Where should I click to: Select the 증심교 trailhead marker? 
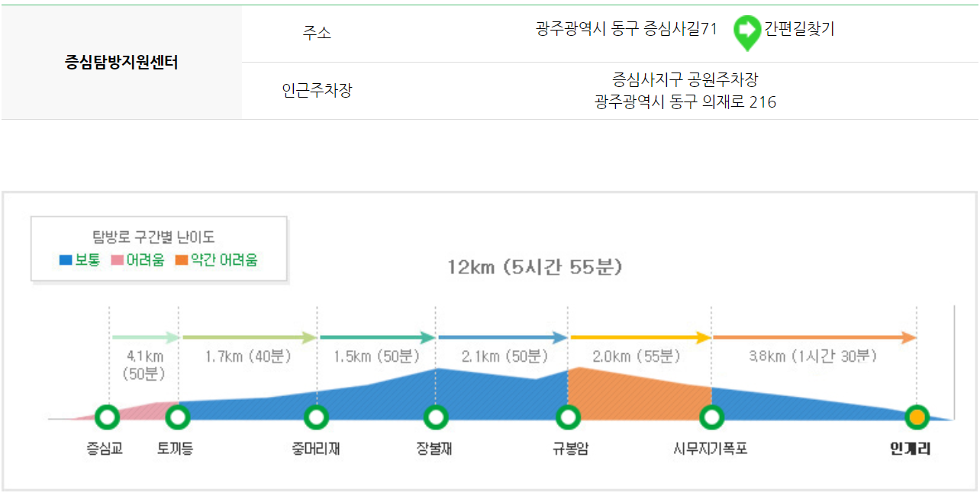coord(105,417)
